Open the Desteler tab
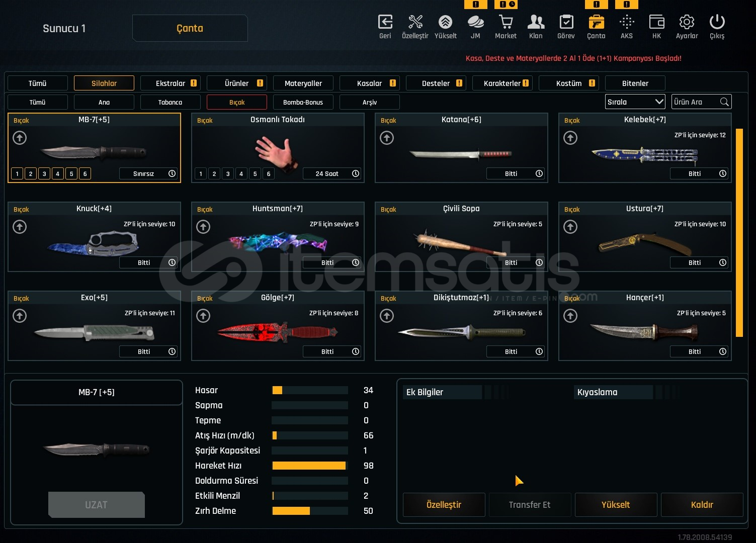 pyautogui.click(x=436, y=83)
